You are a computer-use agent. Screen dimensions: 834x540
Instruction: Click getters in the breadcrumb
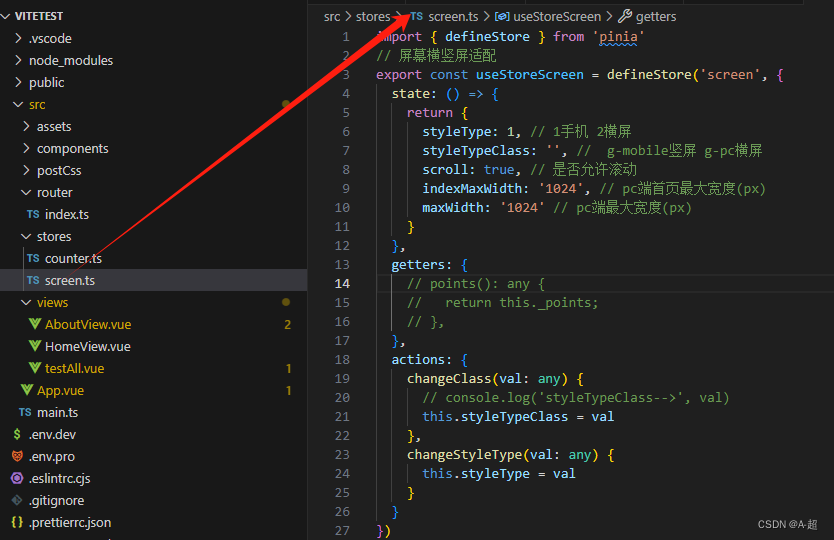[x=656, y=17]
